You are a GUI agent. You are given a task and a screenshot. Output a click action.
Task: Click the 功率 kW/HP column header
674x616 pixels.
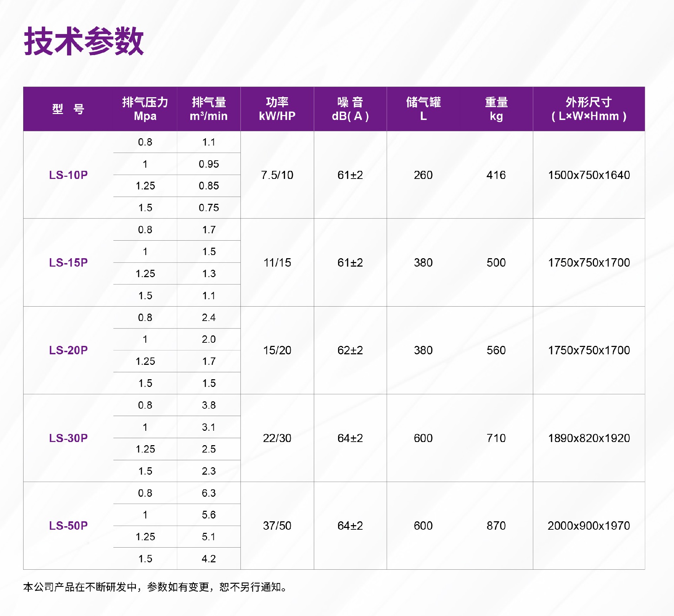click(x=277, y=109)
